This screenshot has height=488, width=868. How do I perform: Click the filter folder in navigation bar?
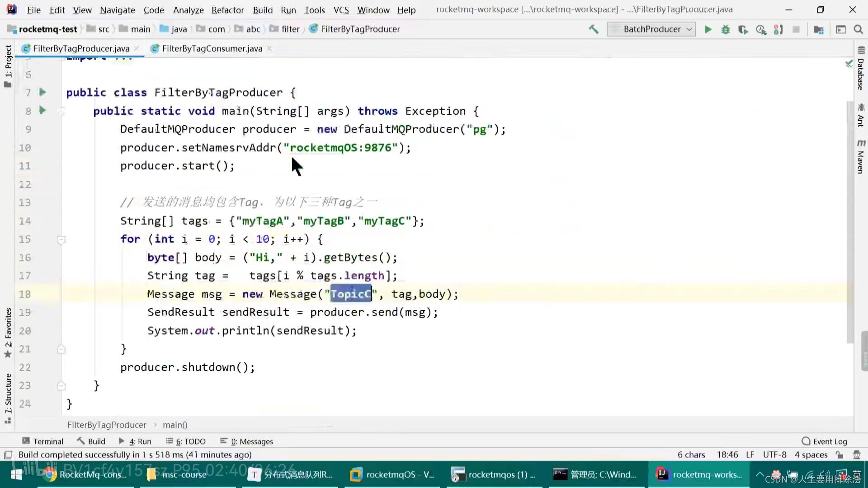(x=290, y=29)
